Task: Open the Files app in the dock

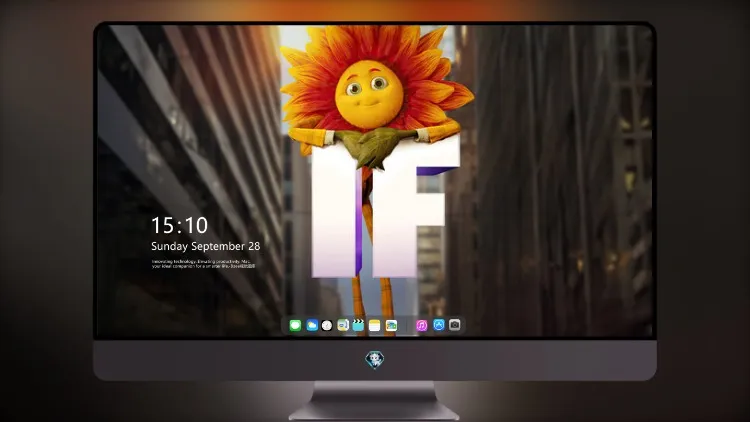Action: pyautogui.click(x=391, y=325)
